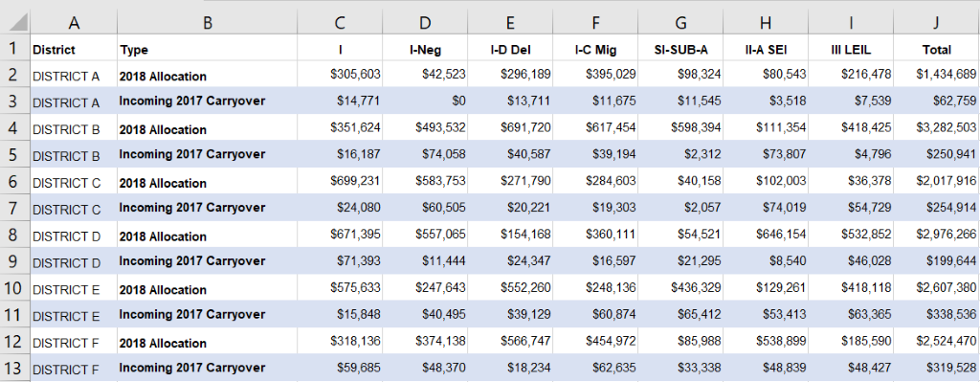
Task: Select column B header
Action: (208, 23)
